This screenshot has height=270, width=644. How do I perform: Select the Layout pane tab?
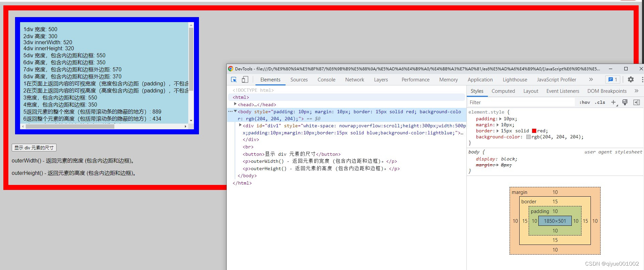(531, 91)
